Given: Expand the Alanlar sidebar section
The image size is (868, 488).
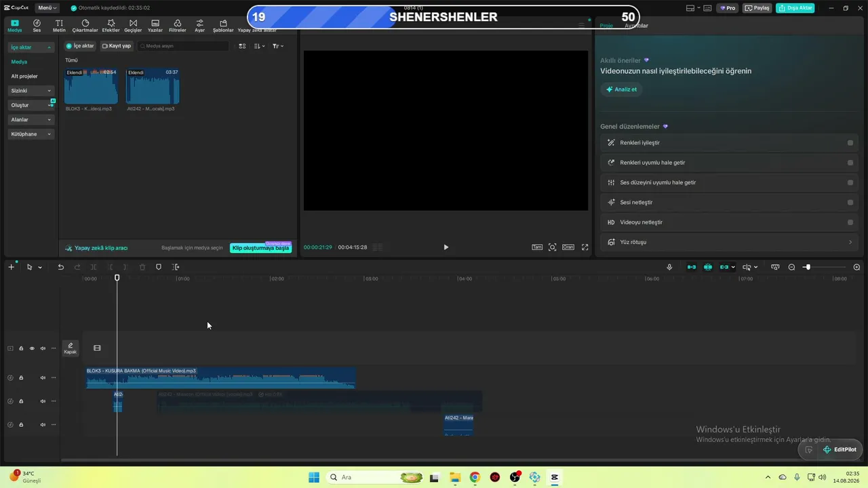Looking at the screenshot, I should [31, 119].
